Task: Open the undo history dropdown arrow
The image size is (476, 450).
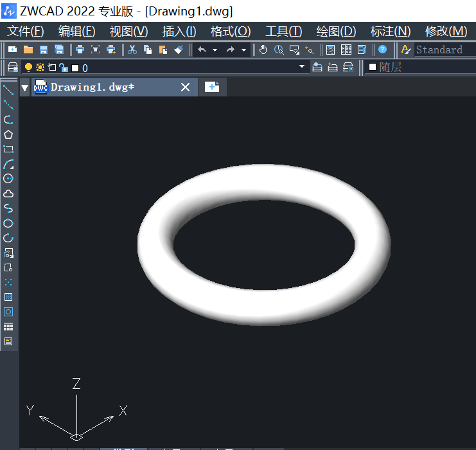Action: pos(215,50)
